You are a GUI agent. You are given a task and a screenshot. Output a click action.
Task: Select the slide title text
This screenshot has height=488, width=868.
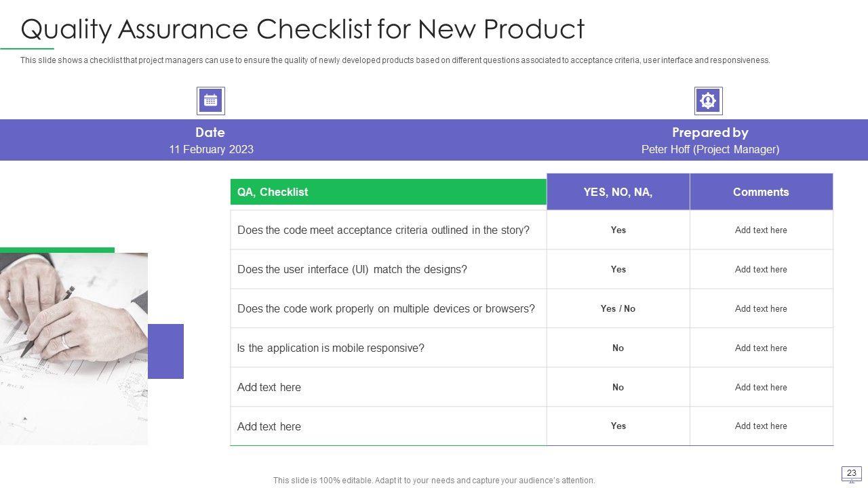pos(302,29)
